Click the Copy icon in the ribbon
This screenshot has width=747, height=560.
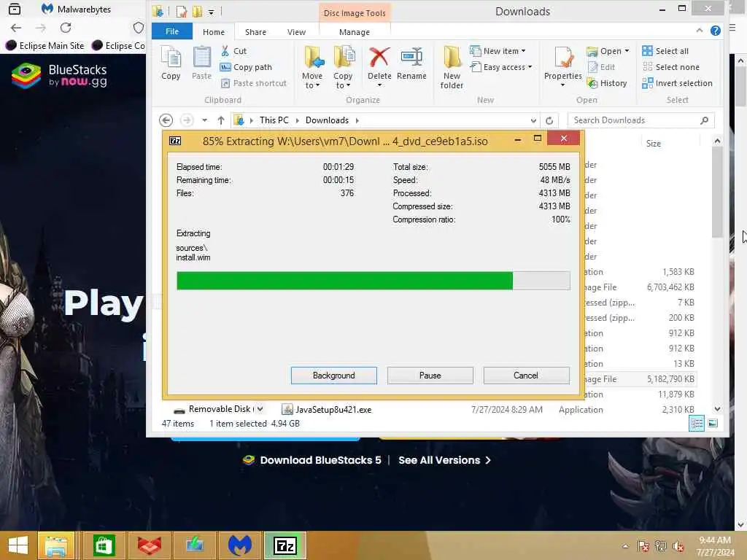pyautogui.click(x=171, y=63)
